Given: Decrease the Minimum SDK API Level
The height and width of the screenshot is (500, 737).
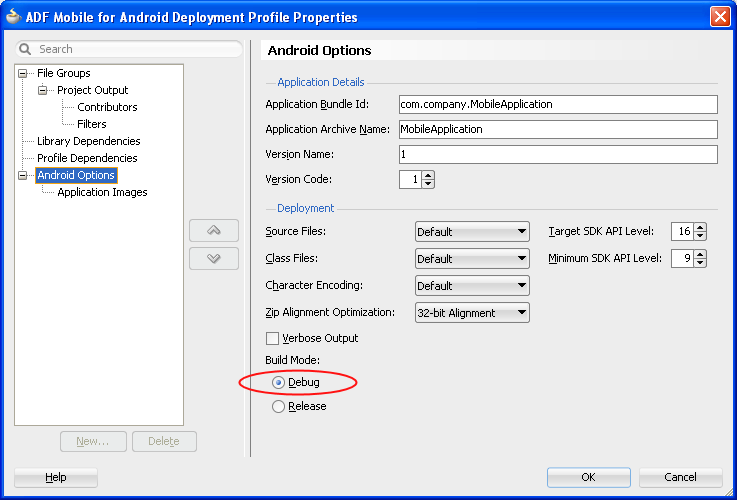Looking at the screenshot, I should [700, 263].
